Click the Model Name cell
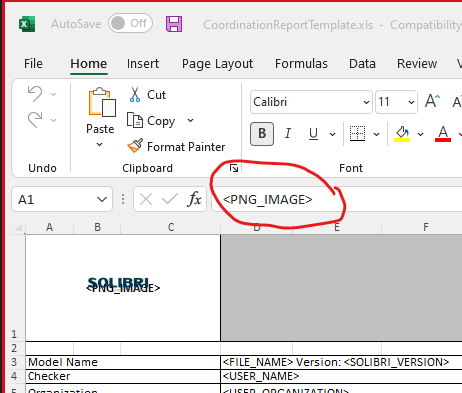Image resolution: width=462 pixels, height=393 pixels. click(x=123, y=362)
